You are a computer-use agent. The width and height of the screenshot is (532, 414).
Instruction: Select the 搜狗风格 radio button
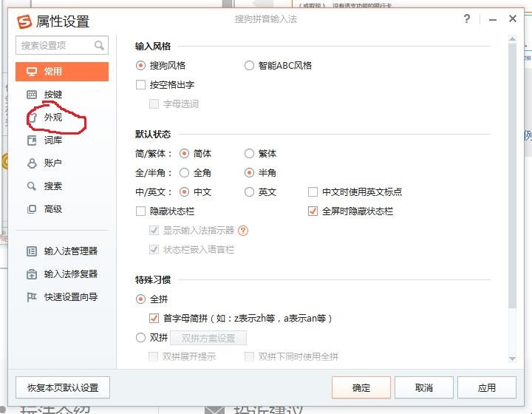140,66
